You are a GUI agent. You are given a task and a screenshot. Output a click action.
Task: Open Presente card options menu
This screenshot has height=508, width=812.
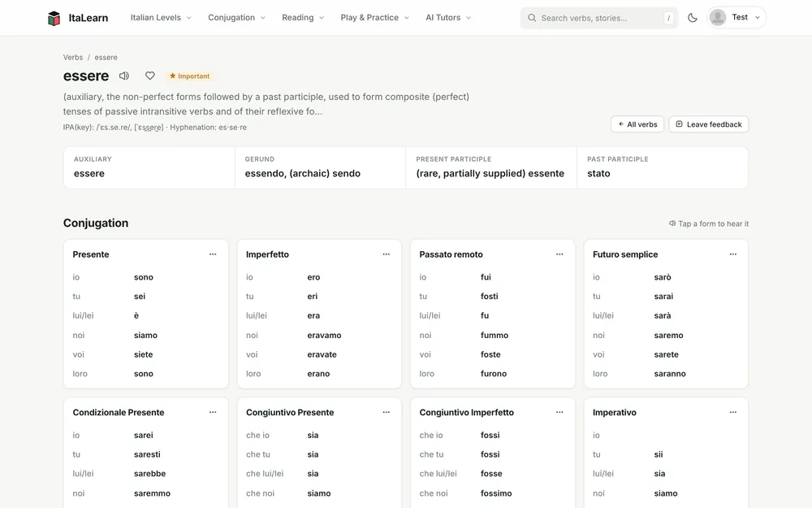(213, 254)
